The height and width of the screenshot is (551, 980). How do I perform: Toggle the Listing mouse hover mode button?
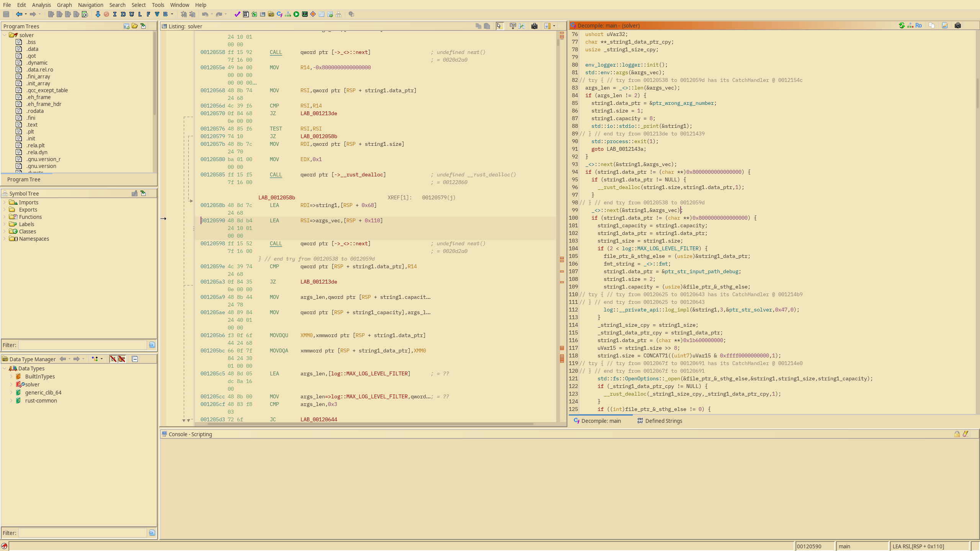pyautogui.click(x=499, y=26)
